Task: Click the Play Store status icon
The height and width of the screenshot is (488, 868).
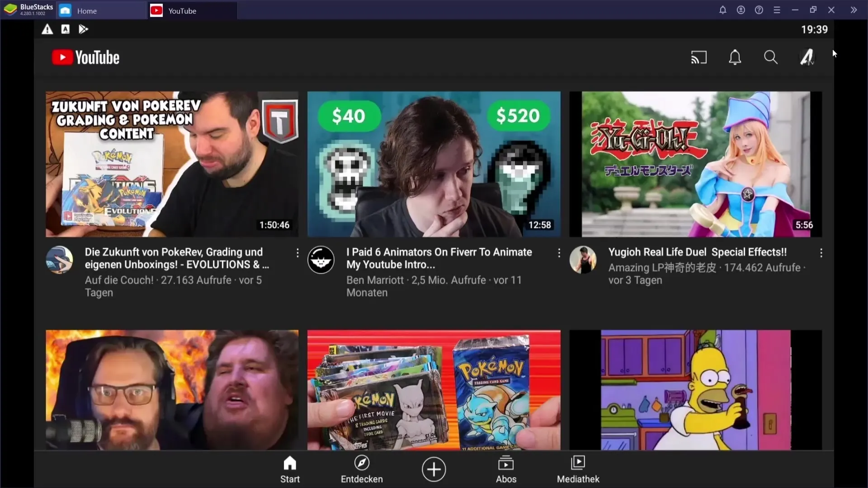Action: [x=83, y=29]
